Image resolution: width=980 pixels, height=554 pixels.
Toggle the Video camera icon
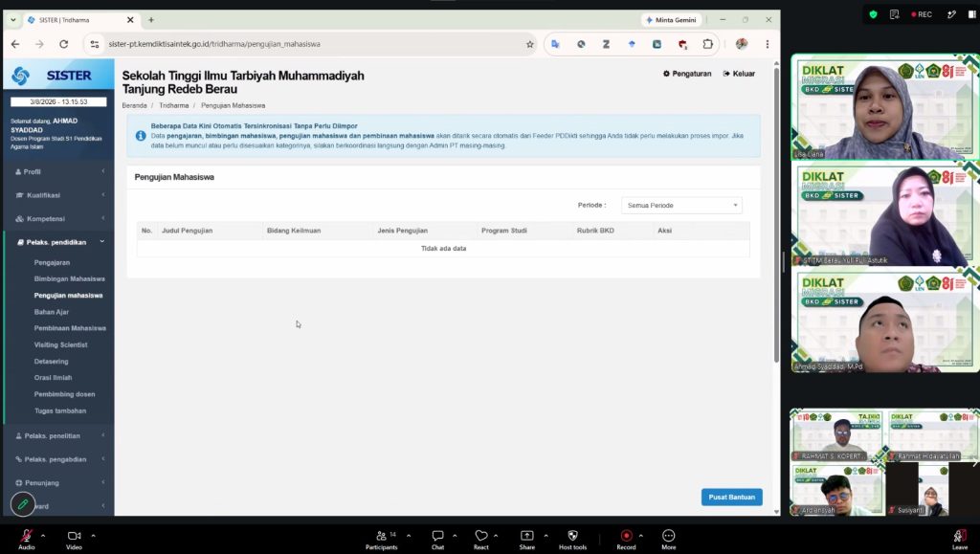pos(74,536)
